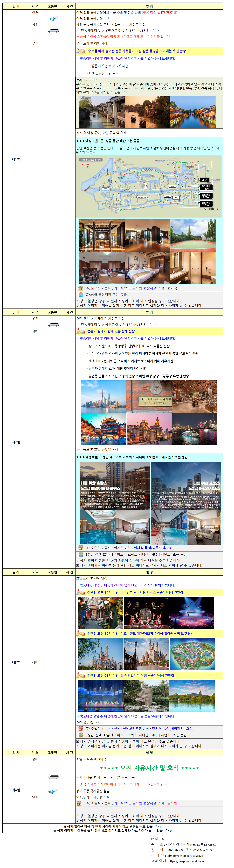Open the hotel twin bedroom photo
Image resolution: width=234 pixels, height=868 pixels.
(x=147, y=268)
